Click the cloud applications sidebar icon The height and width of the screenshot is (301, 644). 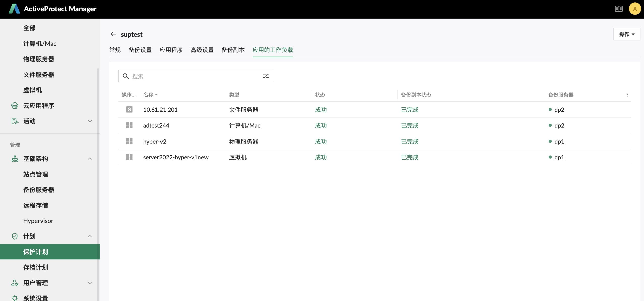point(15,106)
